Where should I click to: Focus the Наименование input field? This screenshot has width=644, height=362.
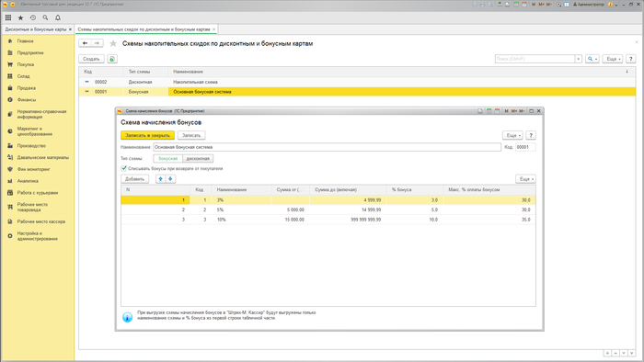(x=327, y=147)
